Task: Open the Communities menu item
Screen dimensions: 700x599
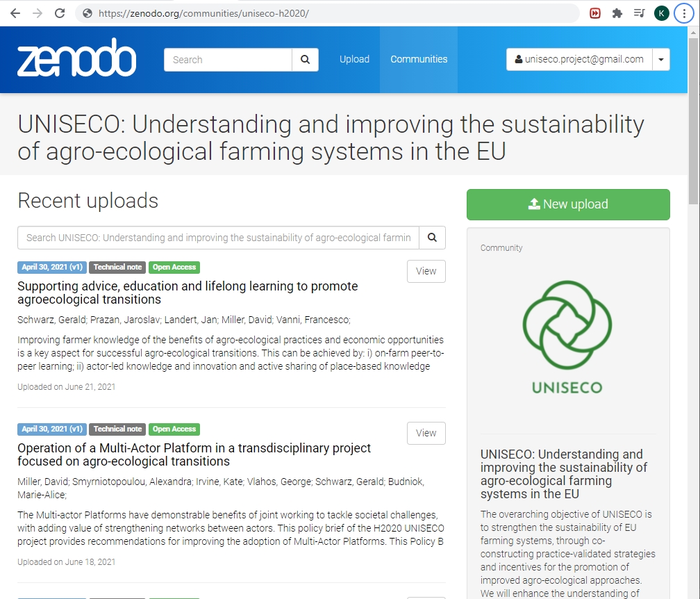Action: (419, 59)
